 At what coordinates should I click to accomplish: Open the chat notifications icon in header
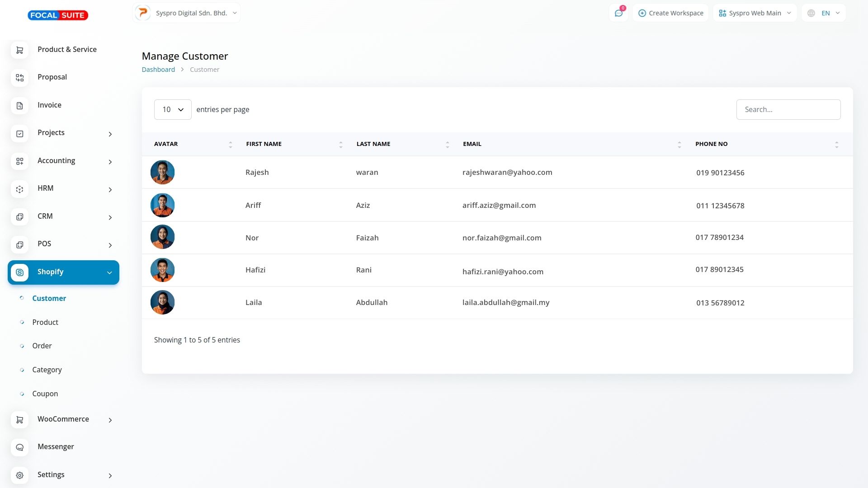point(618,13)
